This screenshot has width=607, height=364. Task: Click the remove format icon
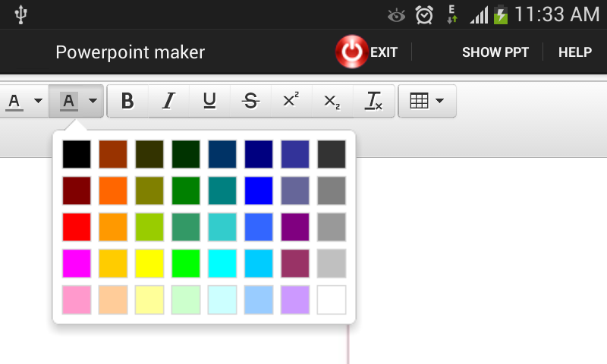pos(373,101)
